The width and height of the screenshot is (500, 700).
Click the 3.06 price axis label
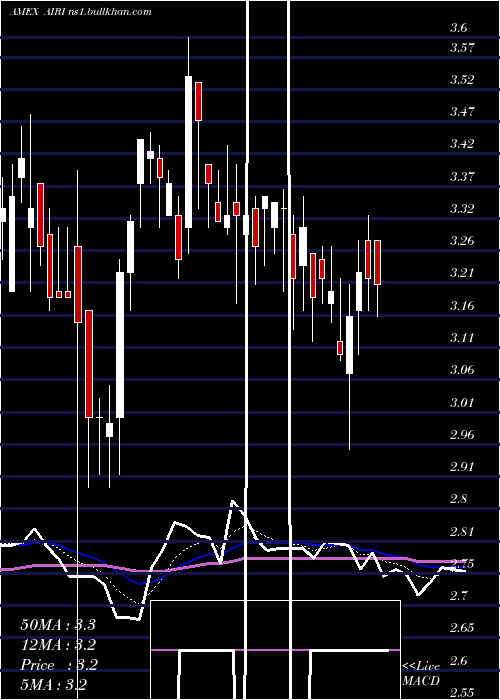click(462, 370)
